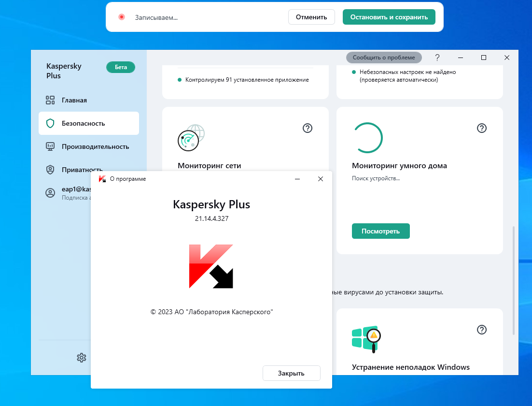Click the main window vertical scrollbar
The width and height of the screenshot is (532, 406).
514,280
